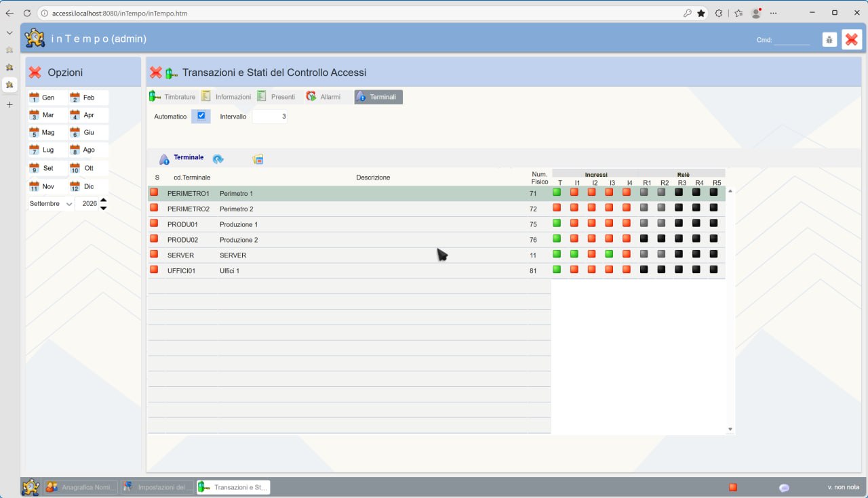The image size is (868, 498).
Task: Click the inTempo logo icon in header
Action: point(35,38)
